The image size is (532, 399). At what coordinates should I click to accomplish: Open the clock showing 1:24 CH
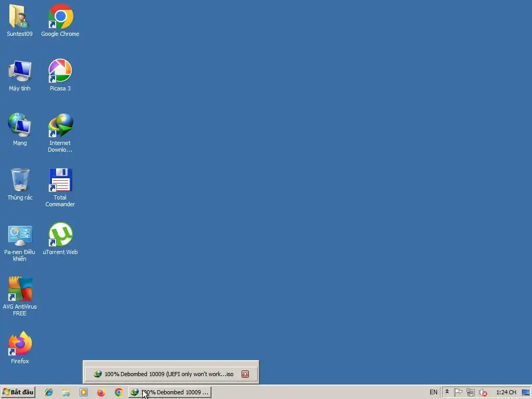tap(506, 392)
